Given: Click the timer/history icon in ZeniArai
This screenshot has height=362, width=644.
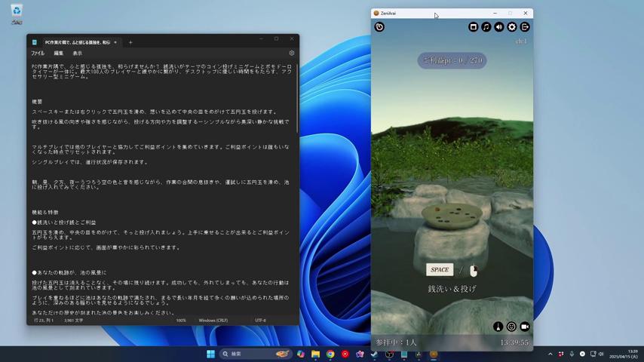Looking at the screenshot, I should pos(379,27).
